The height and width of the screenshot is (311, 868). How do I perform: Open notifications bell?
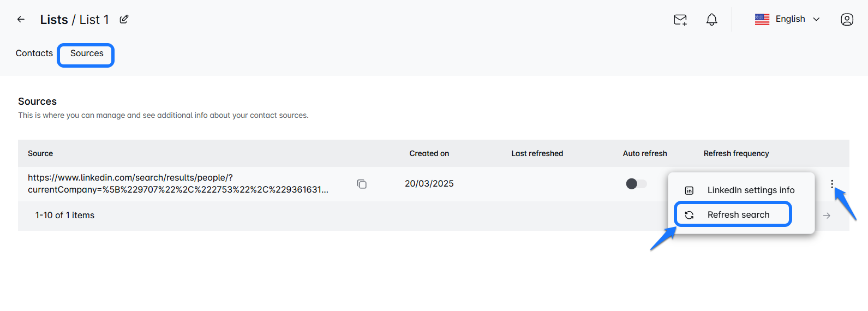(711, 20)
